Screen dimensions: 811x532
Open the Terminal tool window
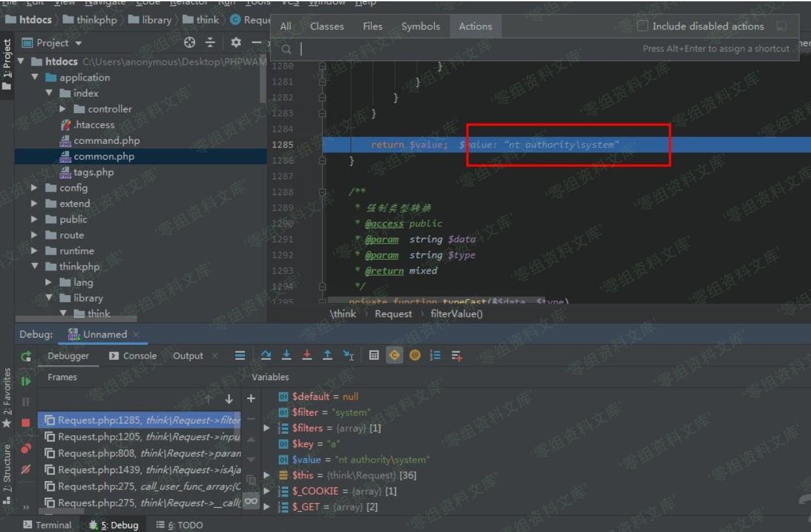click(x=47, y=525)
